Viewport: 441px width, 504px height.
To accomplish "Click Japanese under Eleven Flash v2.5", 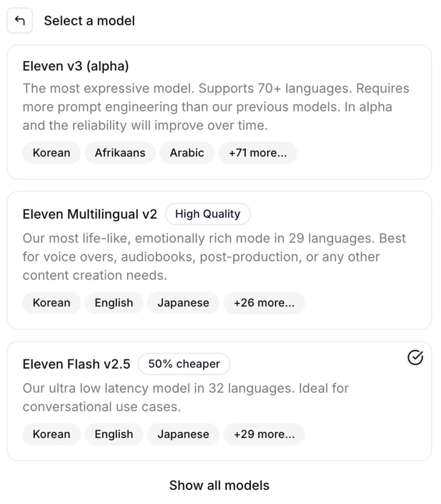I will [x=183, y=434].
